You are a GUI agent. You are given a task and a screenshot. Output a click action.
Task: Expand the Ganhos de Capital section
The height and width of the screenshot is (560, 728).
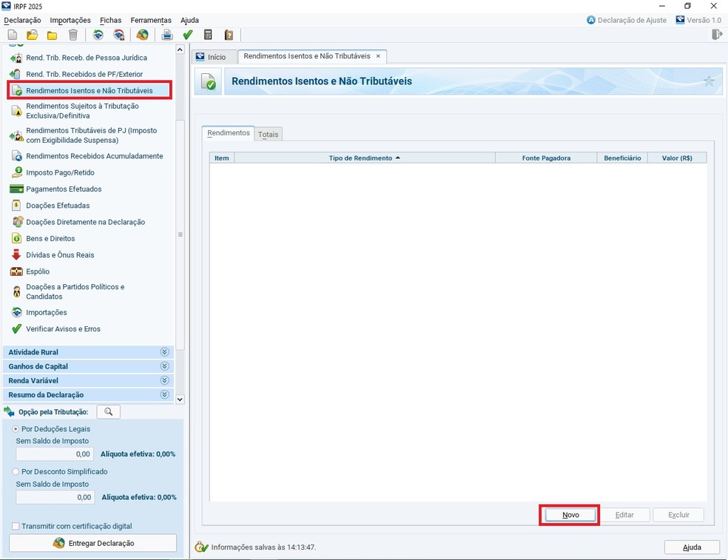(x=164, y=366)
